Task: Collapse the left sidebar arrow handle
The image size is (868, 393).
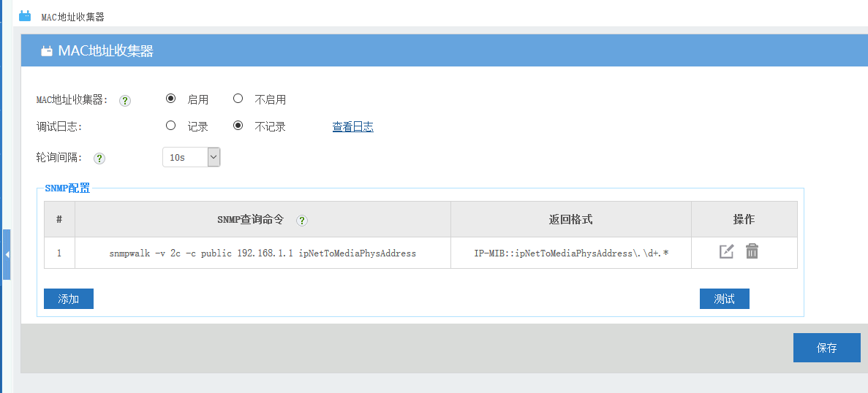Action: 7,254
